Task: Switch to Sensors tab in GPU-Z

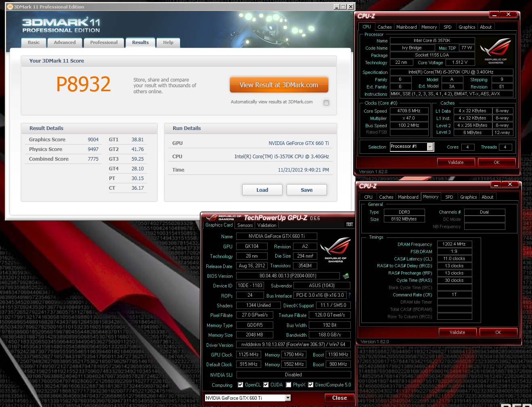Action: point(245,225)
